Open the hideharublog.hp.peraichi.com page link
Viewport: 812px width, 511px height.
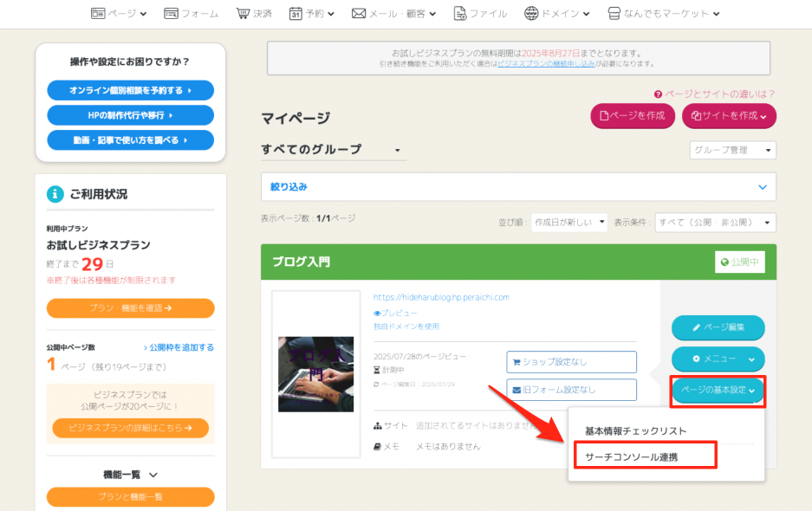(x=441, y=297)
